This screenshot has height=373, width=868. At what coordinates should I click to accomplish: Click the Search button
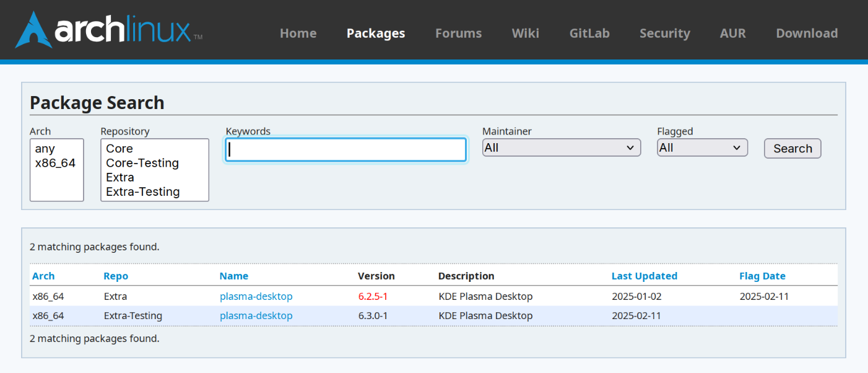pyautogui.click(x=792, y=149)
